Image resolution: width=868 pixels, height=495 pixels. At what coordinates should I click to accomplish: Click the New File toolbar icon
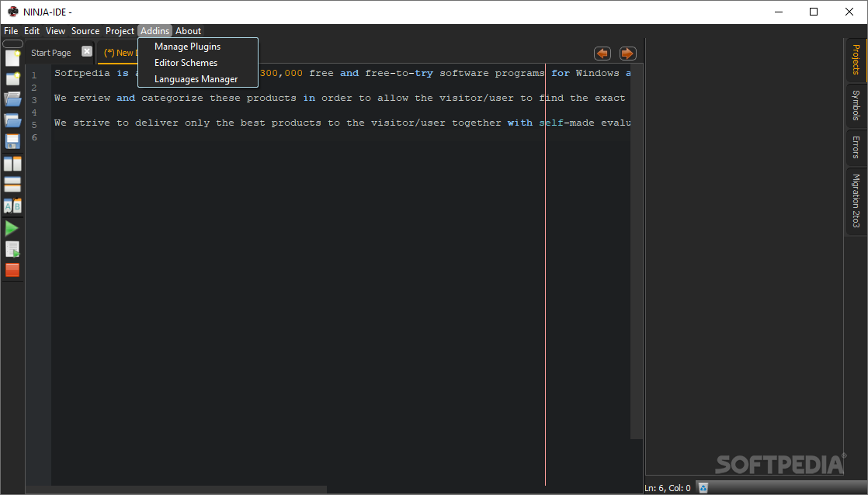click(12, 58)
